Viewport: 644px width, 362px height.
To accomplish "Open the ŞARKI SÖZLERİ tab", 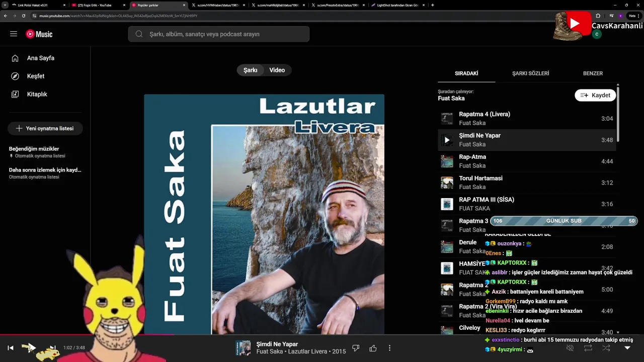I will point(531,73).
